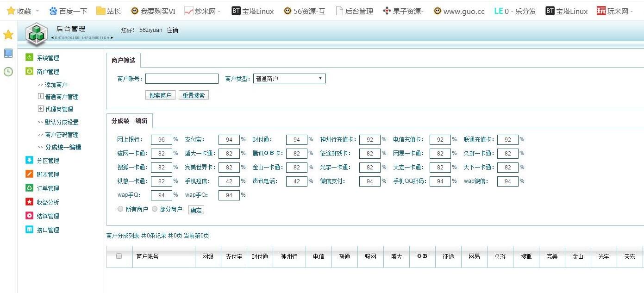Viewport: 644px width, 293px height.
Task: Click the 分区管理 blue download icon
Action: [x=29, y=161]
